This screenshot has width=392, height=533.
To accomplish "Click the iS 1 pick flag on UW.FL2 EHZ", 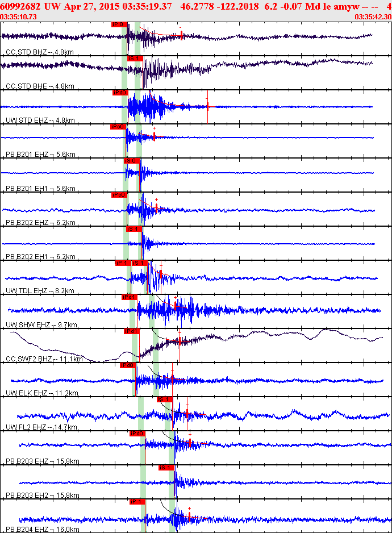I will tap(165, 399).
